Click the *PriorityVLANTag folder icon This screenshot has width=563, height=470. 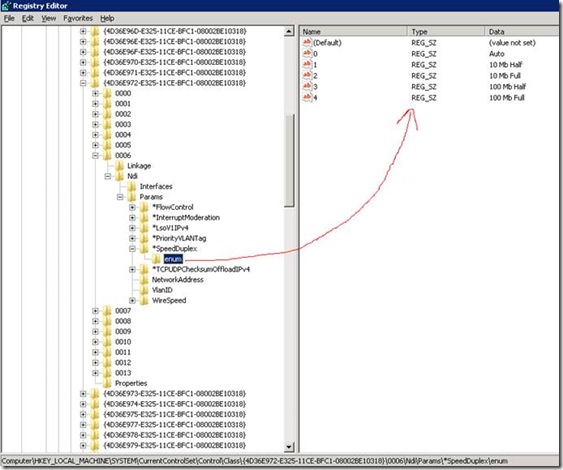click(x=144, y=238)
